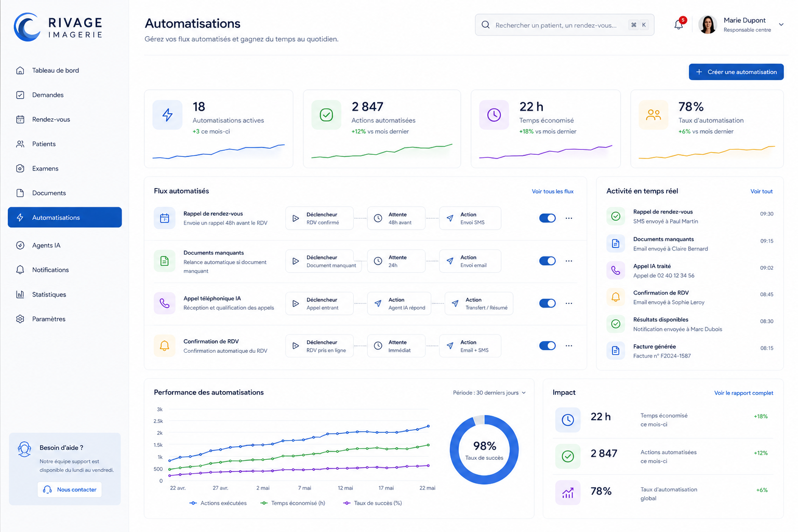
Task: Focus the Rechercher un patient search field
Action: click(564, 25)
